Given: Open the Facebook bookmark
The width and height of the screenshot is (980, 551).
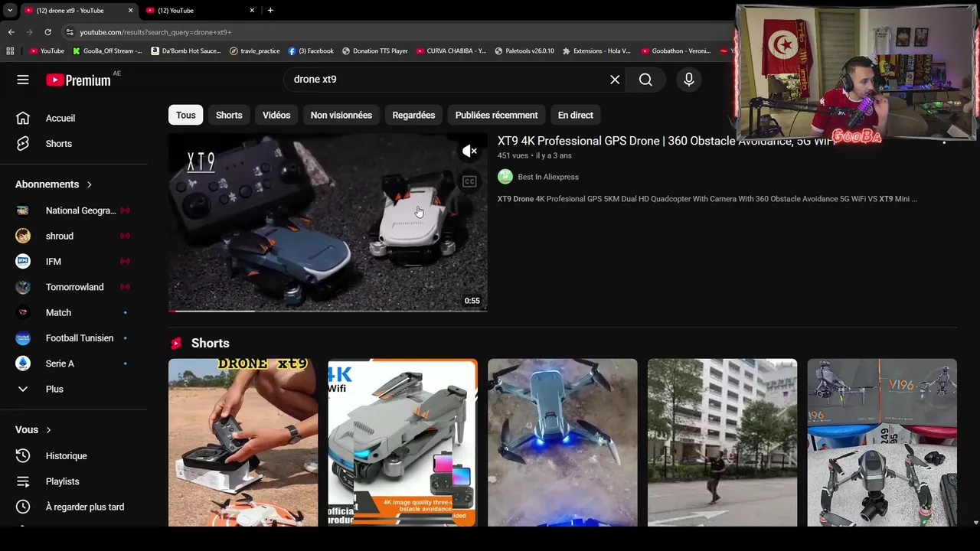Looking at the screenshot, I should 311,51.
